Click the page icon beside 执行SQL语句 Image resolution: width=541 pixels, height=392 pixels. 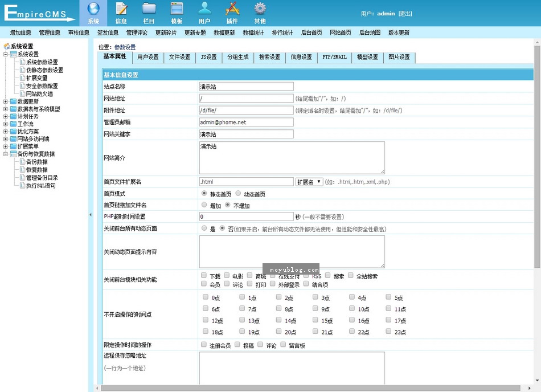click(x=22, y=186)
